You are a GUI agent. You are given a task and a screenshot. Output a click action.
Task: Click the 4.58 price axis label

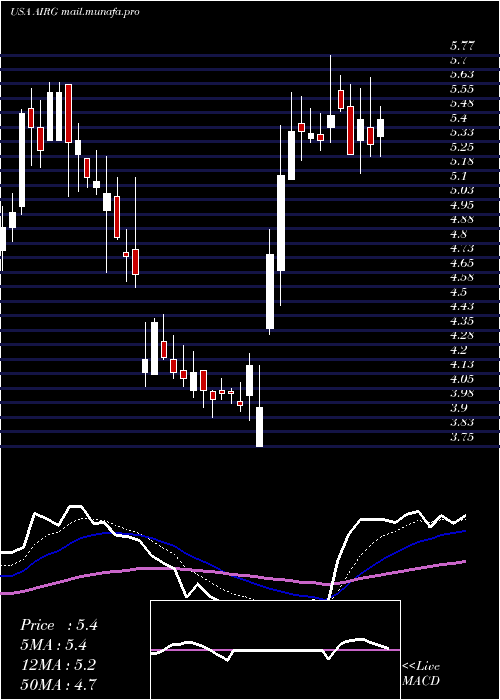[462, 277]
